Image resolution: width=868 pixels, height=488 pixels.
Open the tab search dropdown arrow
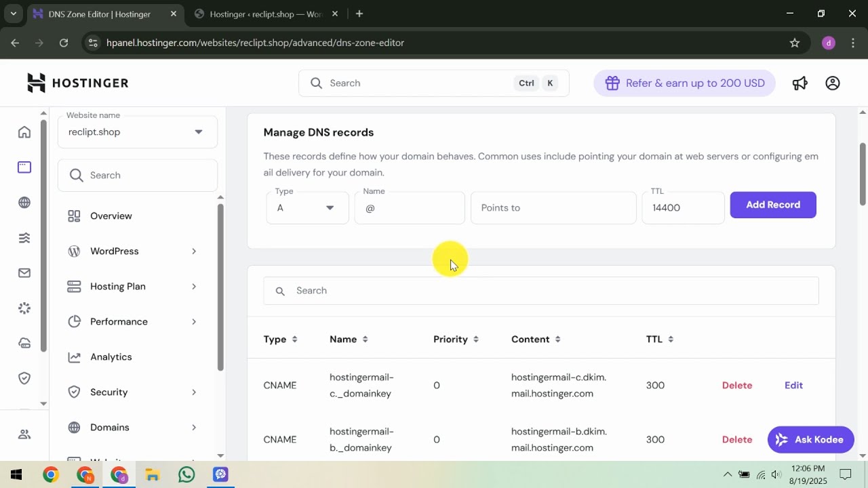point(13,14)
